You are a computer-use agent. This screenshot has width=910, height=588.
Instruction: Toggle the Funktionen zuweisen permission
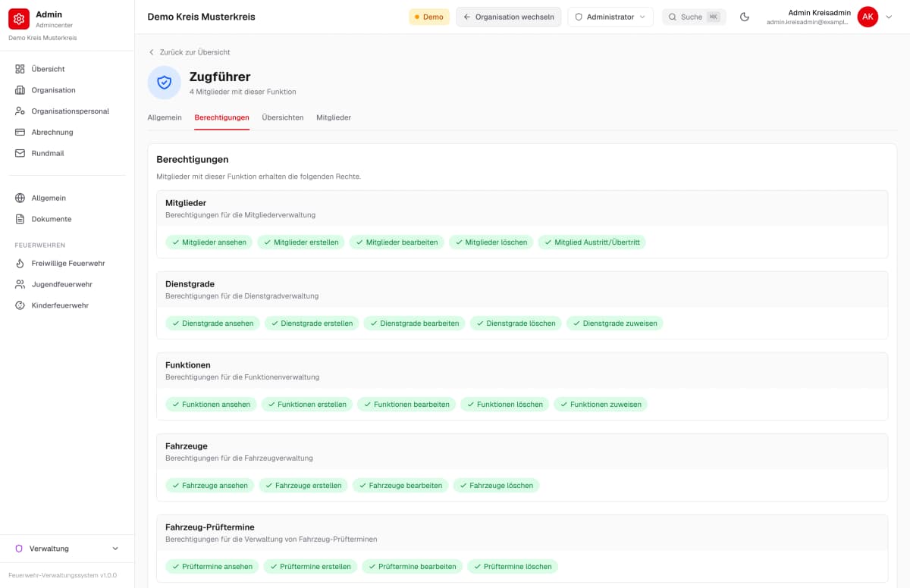[601, 405]
